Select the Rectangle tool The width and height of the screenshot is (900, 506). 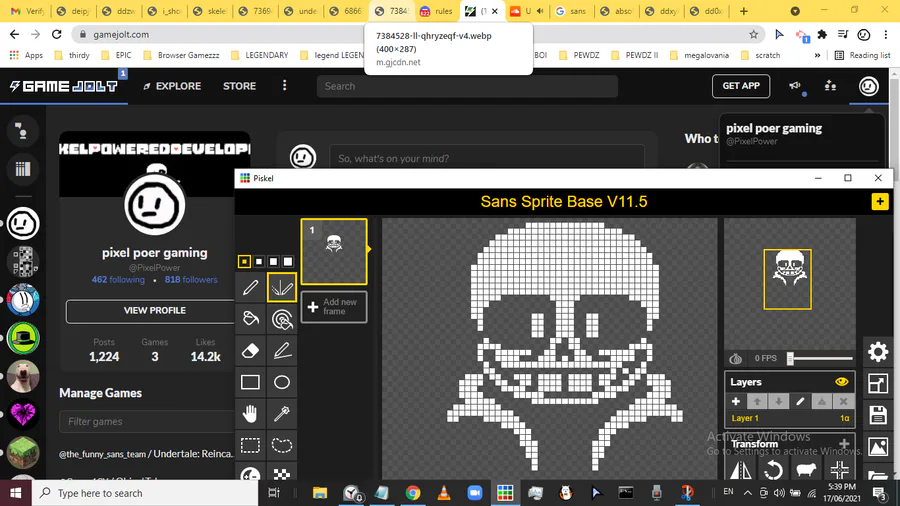[x=250, y=382]
